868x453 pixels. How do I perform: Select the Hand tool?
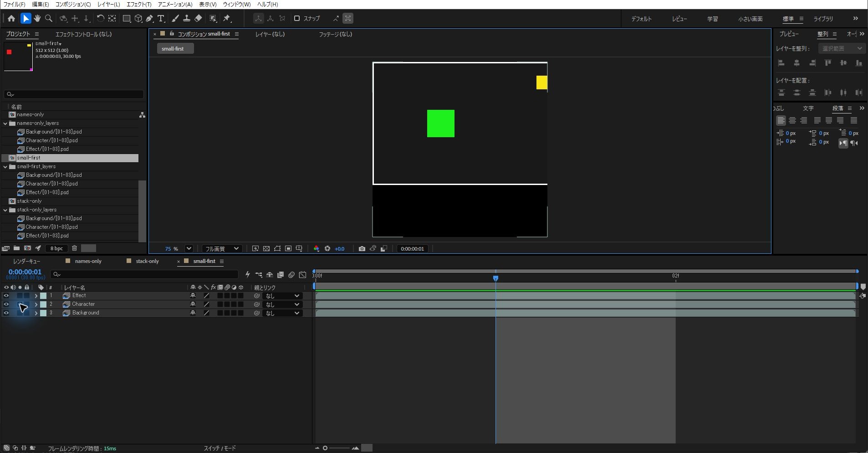[37, 19]
